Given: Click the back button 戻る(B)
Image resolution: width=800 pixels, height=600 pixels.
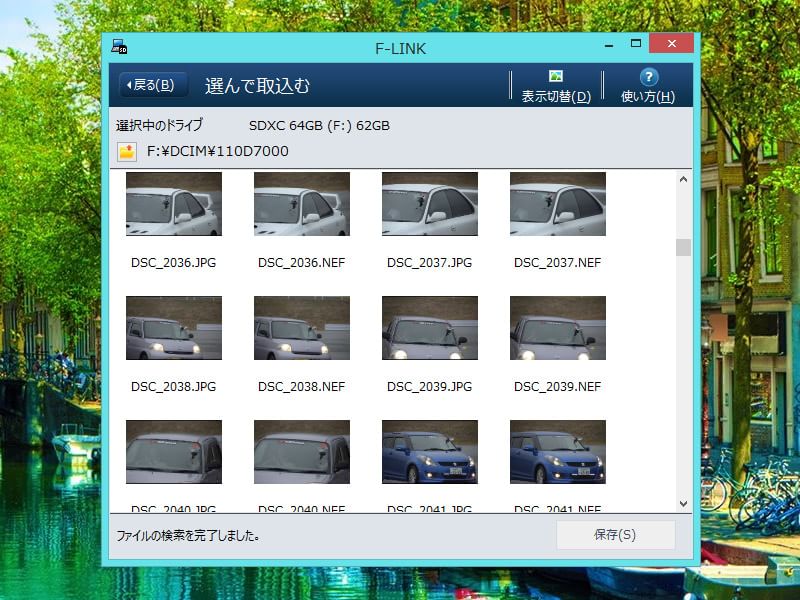Looking at the screenshot, I should pyautogui.click(x=153, y=85).
